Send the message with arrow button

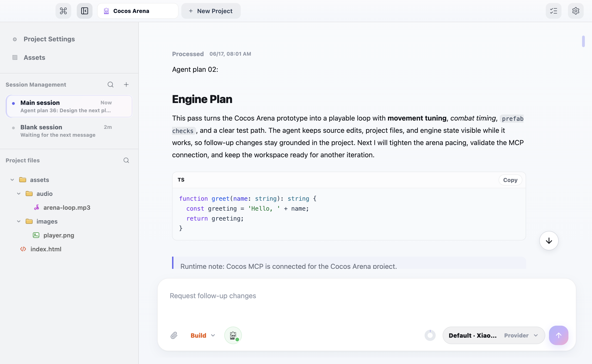(x=558, y=335)
